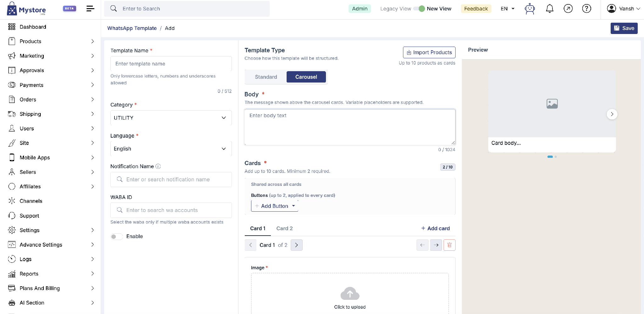Open Vansh user account menu
The image size is (644, 314).
click(624, 9)
